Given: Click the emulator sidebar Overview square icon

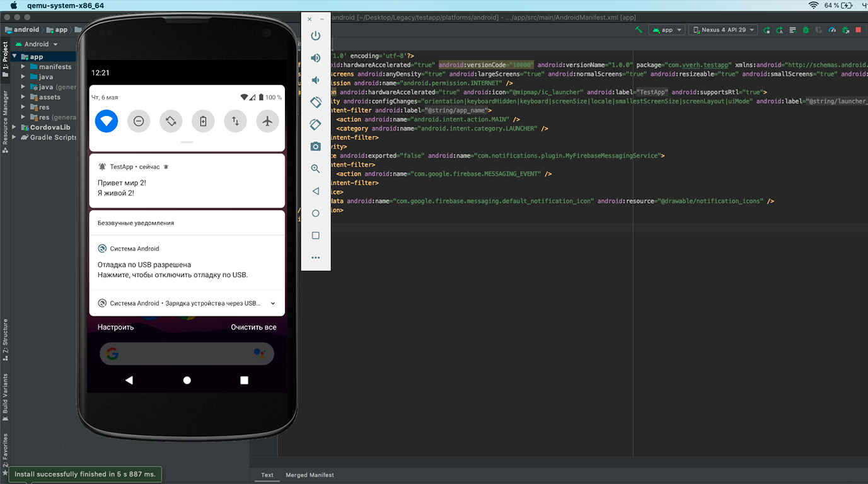Looking at the screenshot, I should pos(316,235).
